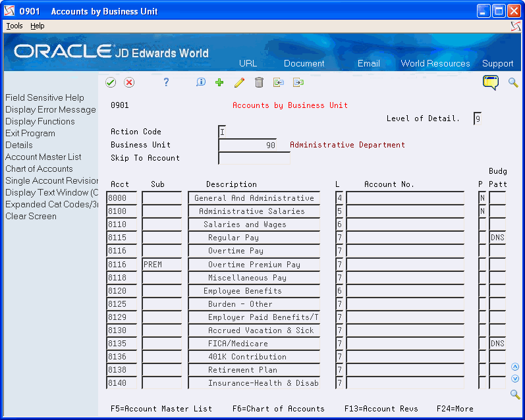
Task: Click Sub field containing PREM
Action: click(162, 265)
